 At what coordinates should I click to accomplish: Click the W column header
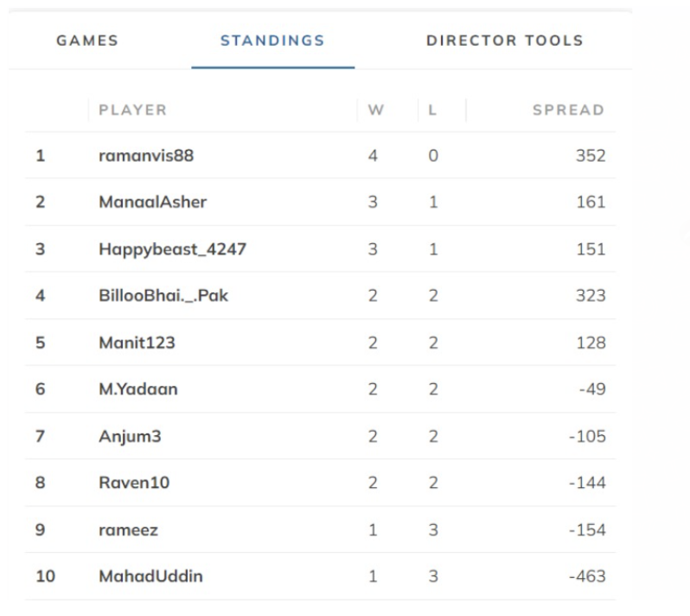point(375,110)
